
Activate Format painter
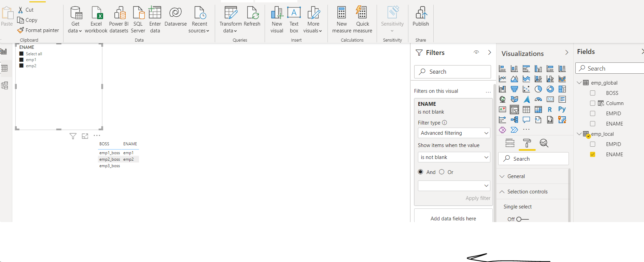point(38,30)
